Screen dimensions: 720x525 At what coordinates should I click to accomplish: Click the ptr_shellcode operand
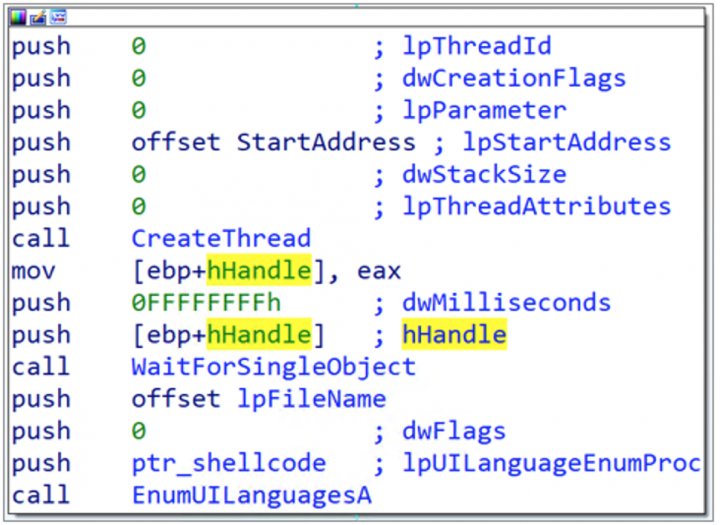[229, 464]
